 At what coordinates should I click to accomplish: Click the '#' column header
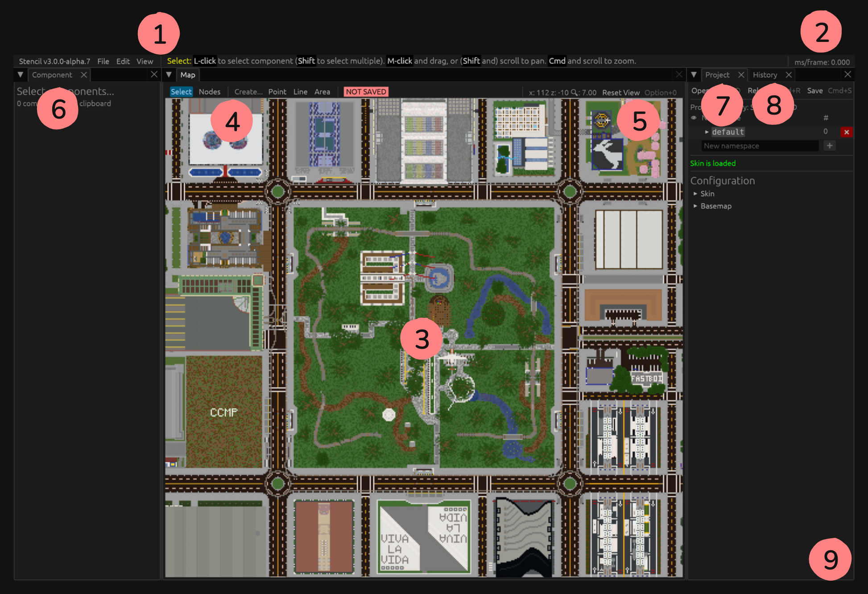click(x=826, y=118)
